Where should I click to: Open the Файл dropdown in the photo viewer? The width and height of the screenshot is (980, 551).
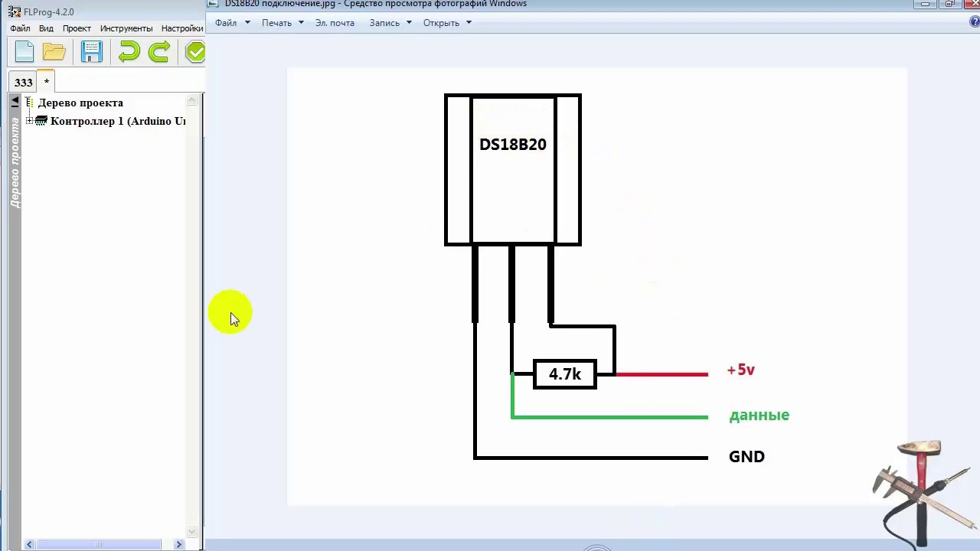(233, 23)
